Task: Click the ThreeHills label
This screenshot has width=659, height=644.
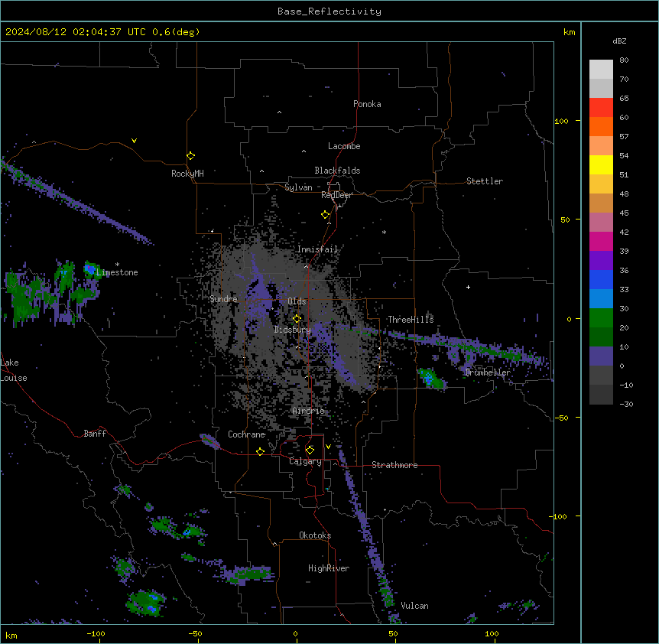Action: 411,320
